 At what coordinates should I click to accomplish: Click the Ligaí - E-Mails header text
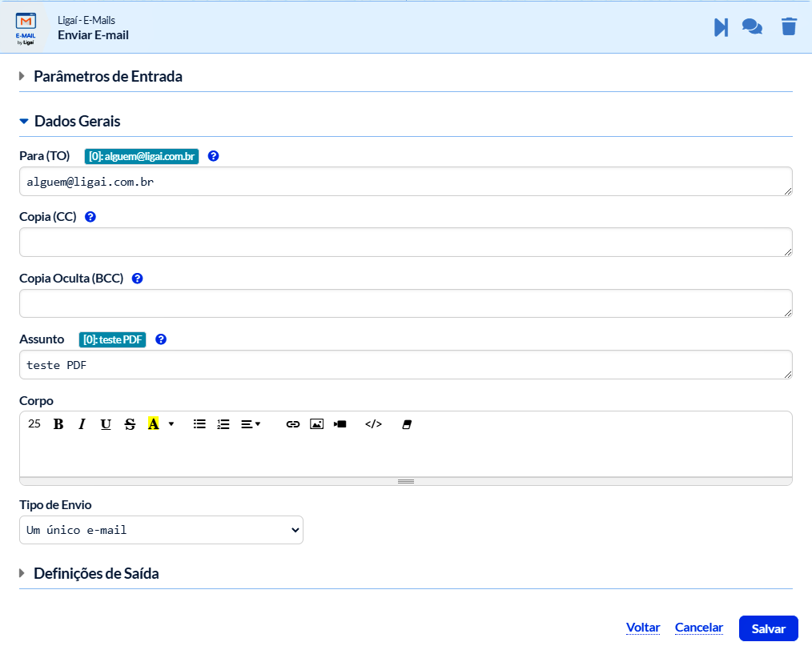pos(86,20)
